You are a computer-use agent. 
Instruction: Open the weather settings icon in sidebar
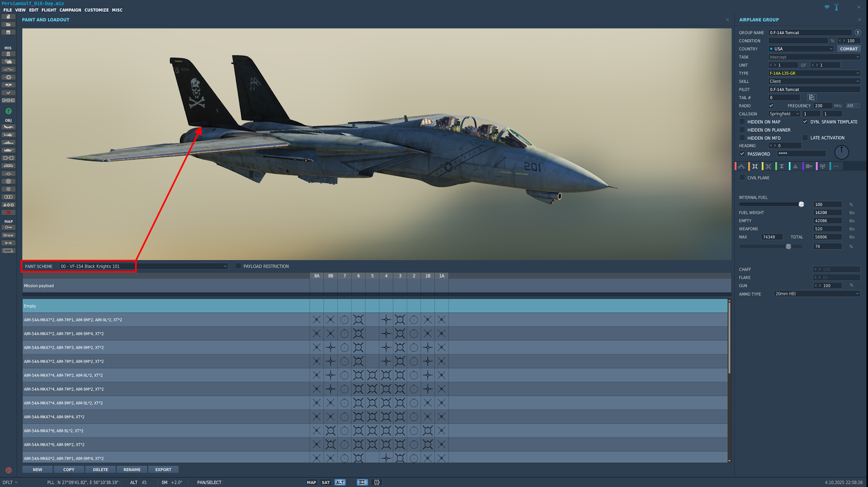9,62
